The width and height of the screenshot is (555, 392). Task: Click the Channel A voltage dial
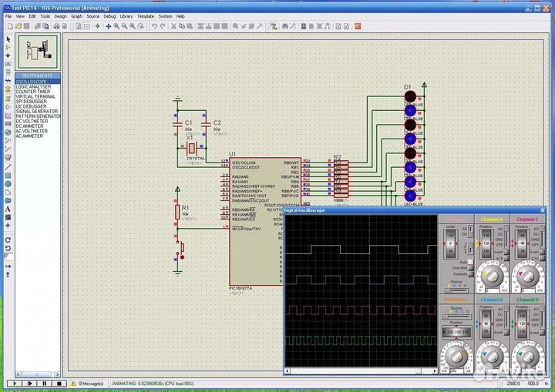492,276
